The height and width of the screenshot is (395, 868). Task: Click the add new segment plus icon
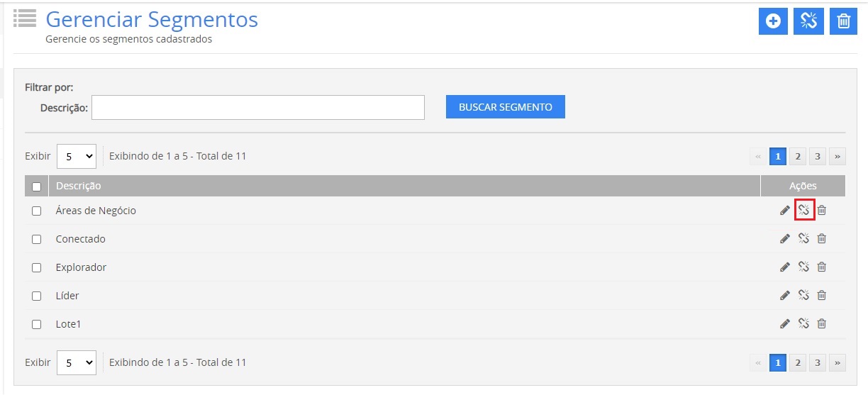773,21
